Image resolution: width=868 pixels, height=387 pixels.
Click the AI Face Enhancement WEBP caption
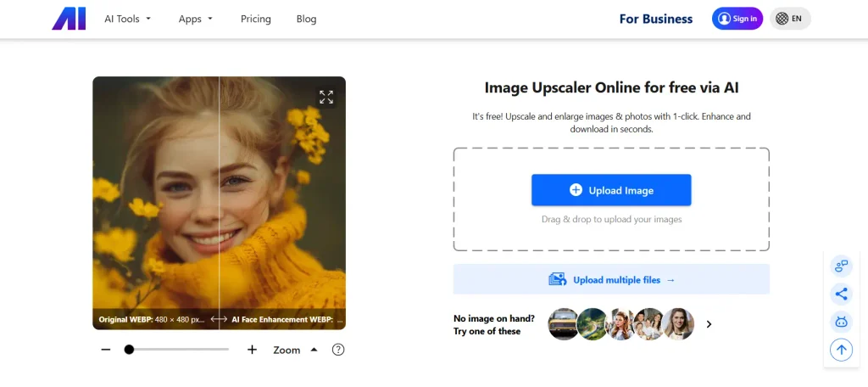click(x=287, y=319)
